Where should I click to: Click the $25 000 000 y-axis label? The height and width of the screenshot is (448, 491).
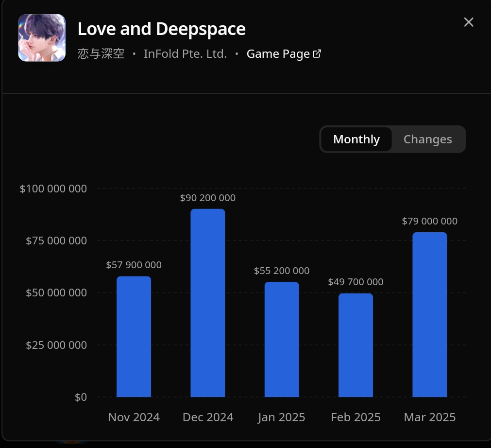coord(56,345)
